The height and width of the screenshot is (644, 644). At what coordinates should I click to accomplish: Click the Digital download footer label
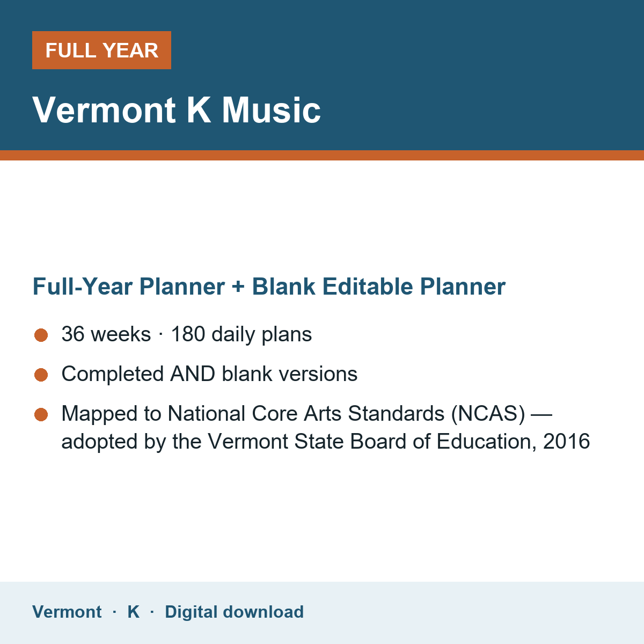click(x=235, y=612)
